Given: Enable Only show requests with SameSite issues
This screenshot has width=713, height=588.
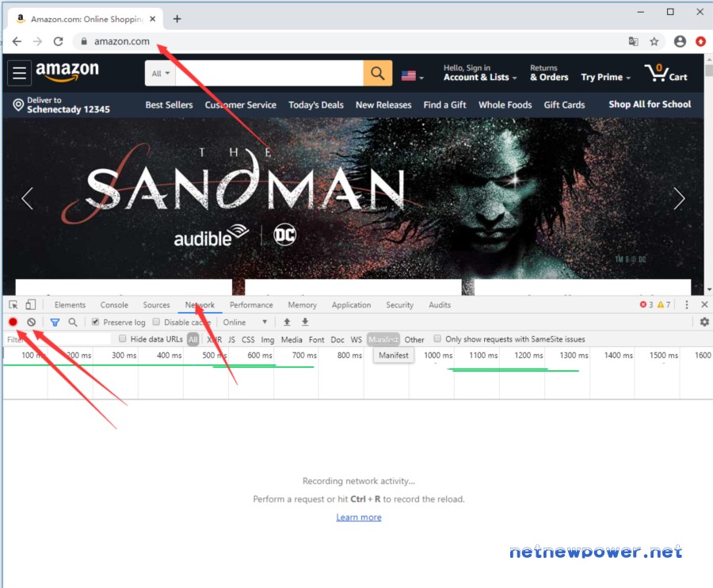Looking at the screenshot, I should [x=437, y=339].
